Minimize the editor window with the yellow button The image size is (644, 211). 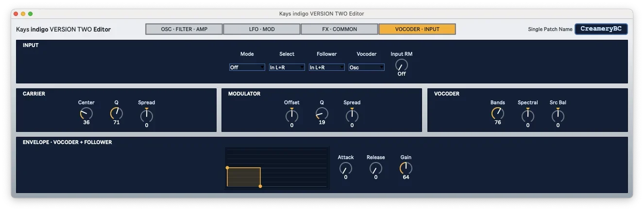[x=23, y=14]
